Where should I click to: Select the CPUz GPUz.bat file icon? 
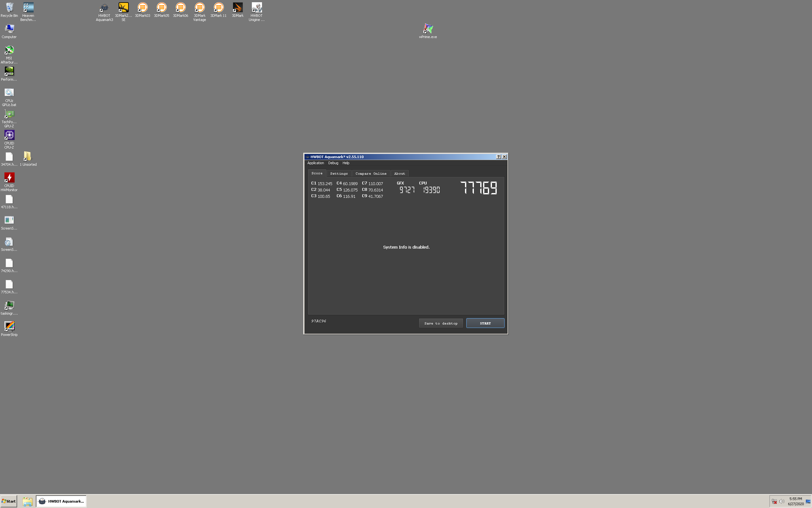9,97
